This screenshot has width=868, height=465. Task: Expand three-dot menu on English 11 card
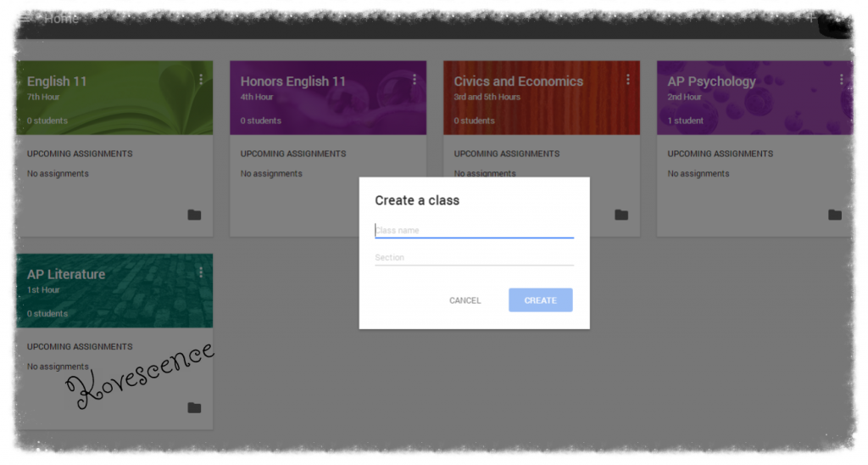[201, 80]
